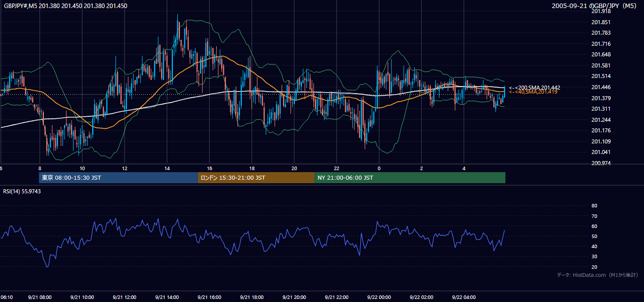The width and height of the screenshot is (644, 302).
Task: Click hour marker 12 under price chart
Action: (124, 169)
